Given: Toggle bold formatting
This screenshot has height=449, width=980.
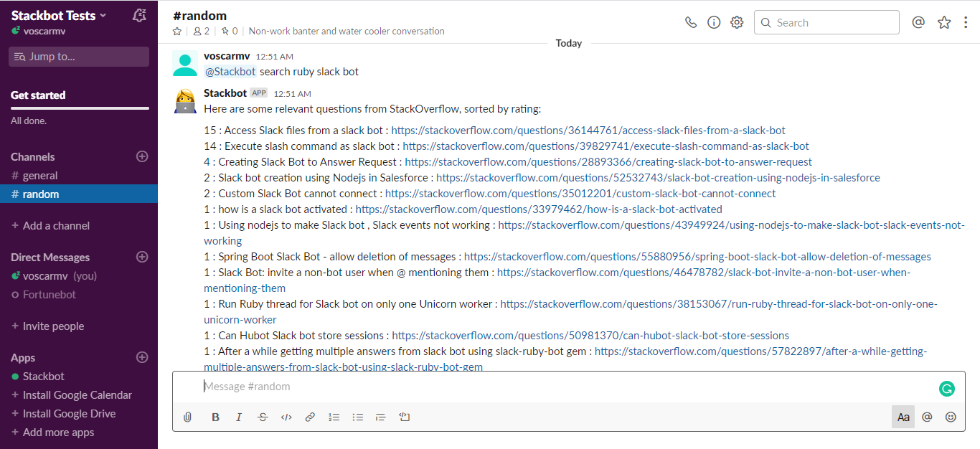Looking at the screenshot, I should coord(215,417).
